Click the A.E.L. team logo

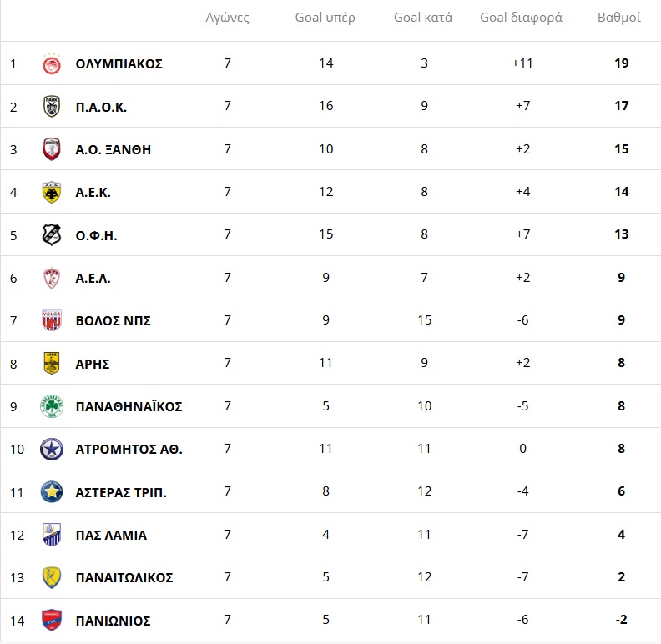(52, 278)
